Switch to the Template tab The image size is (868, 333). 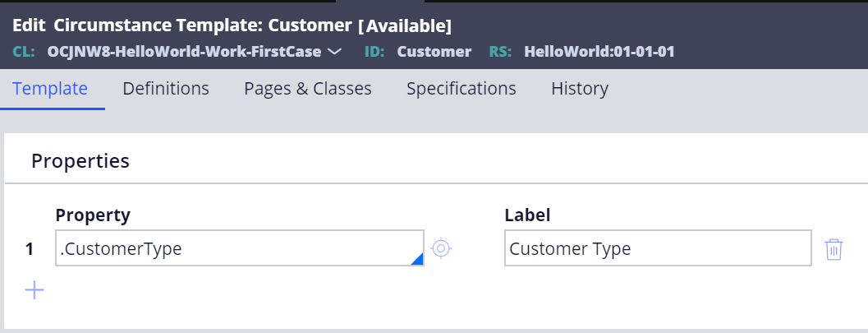coord(50,89)
